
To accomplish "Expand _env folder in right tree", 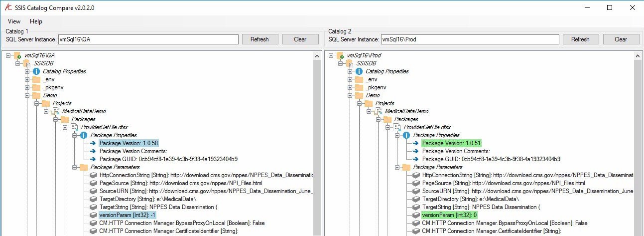I will pos(350,79).
